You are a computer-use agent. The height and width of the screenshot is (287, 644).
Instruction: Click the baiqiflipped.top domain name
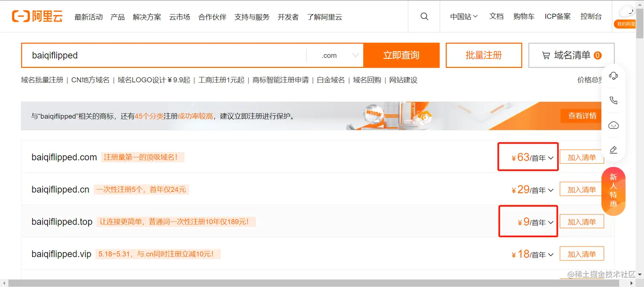coord(62,222)
